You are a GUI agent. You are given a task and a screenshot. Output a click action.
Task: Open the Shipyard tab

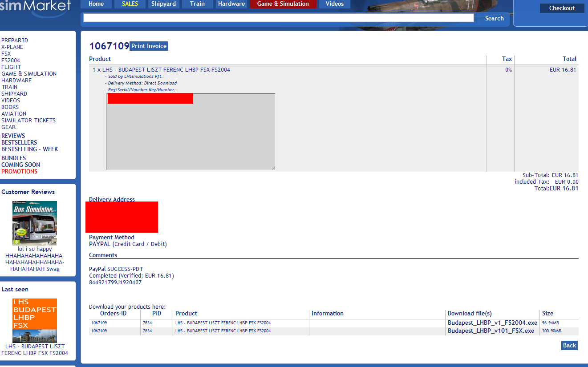163,4
